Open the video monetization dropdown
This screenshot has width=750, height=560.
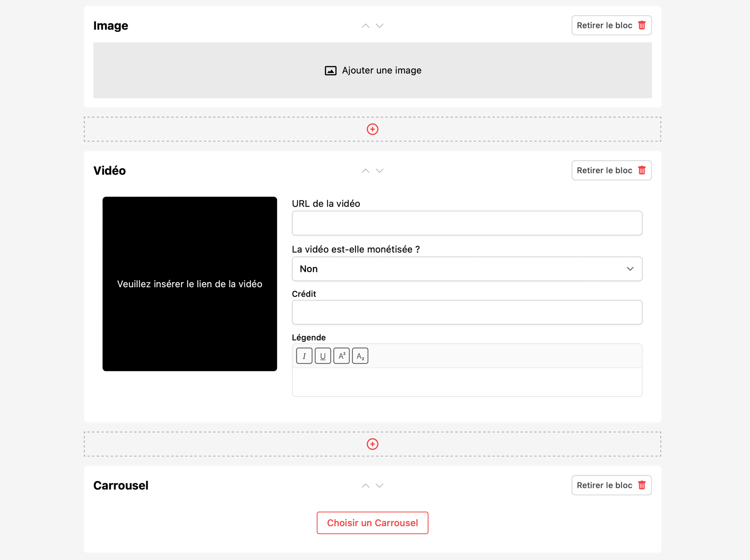[x=467, y=269]
